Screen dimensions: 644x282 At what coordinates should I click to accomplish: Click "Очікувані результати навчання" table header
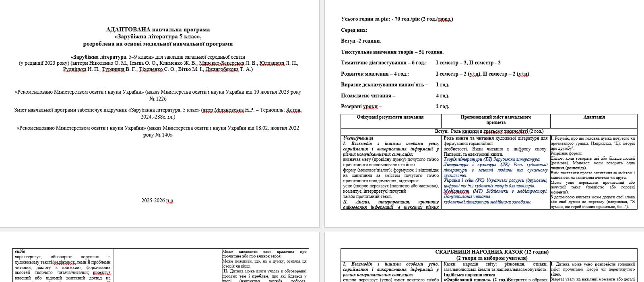click(390, 117)
